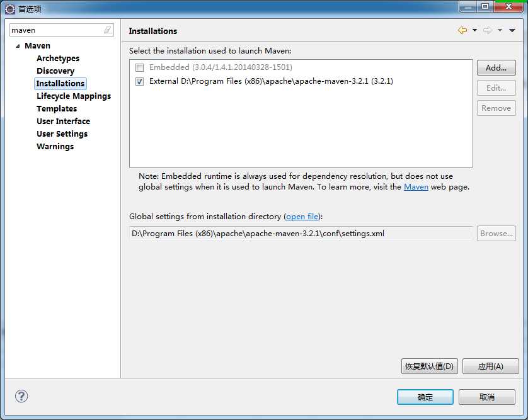Viewport: 528px width, 420px height.
Task: Minimize the 首选项 window
Action: (x=468, y=6)
